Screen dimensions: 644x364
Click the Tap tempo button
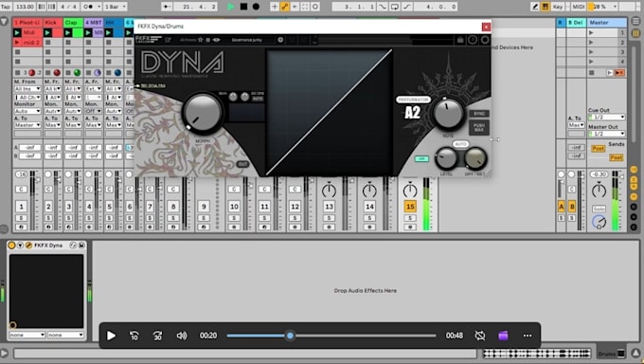pyautogui.click(x=6, y=7)
